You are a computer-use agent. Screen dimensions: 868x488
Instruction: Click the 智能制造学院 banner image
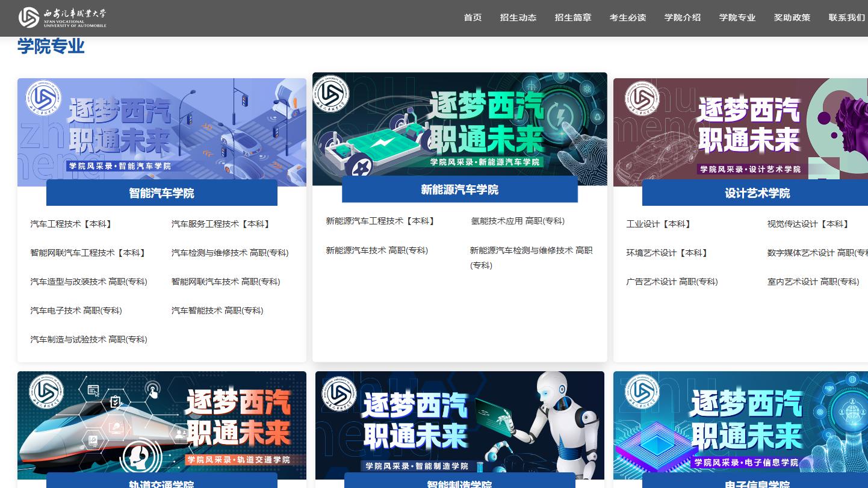(x=459, y=425)
